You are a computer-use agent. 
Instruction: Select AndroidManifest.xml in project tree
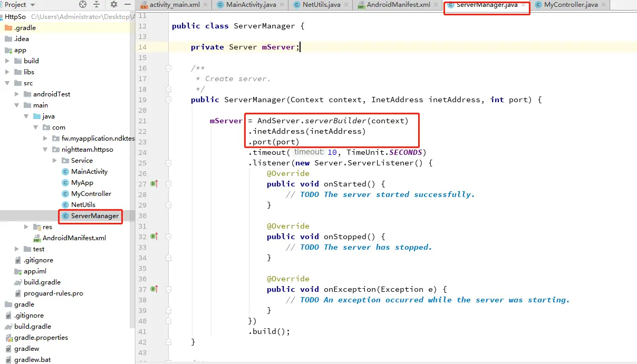(69, 238)
